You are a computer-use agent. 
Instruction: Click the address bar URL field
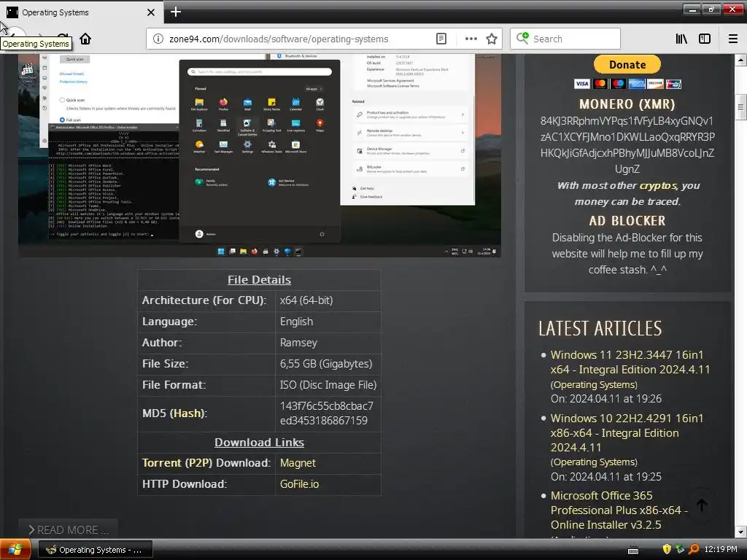[x=301, y=39]
